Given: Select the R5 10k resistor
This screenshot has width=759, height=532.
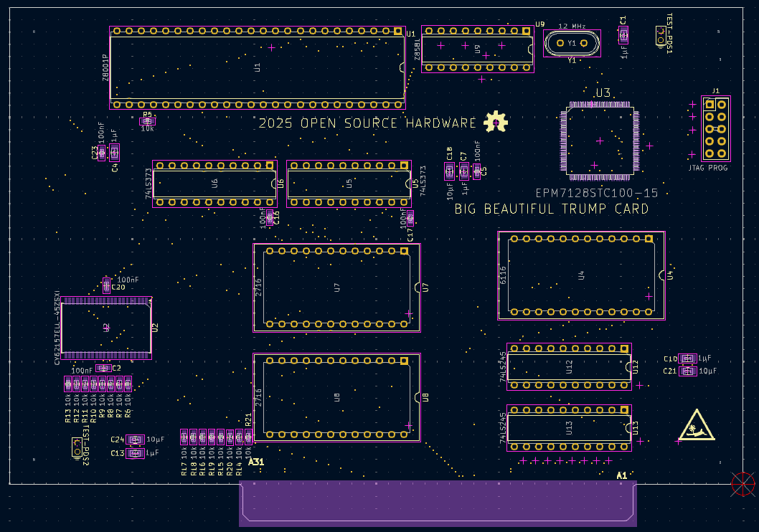Looking at the screenshot, I should (147, 121).
